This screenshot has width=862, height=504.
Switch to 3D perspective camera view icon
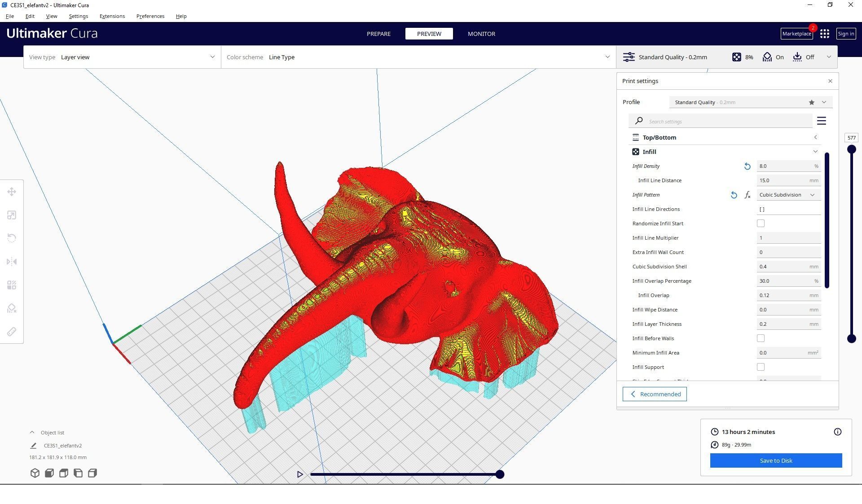tap(35, 473)
